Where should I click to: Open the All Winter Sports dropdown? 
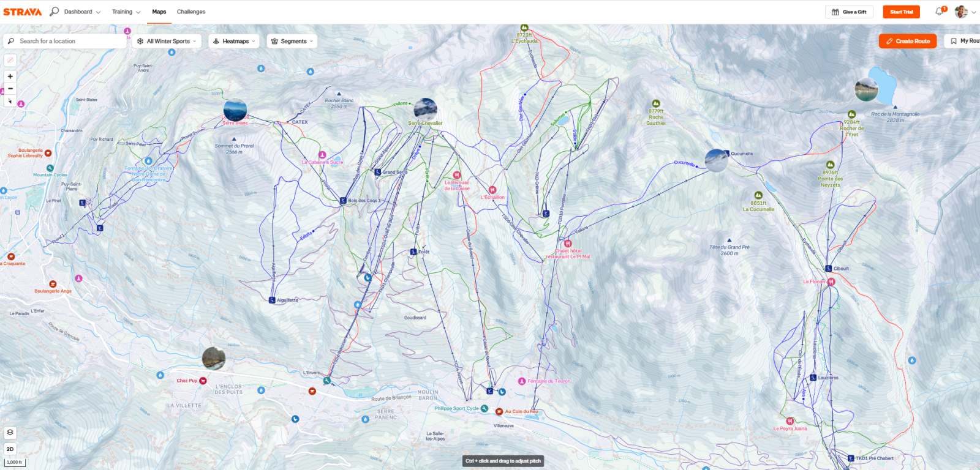167,41
